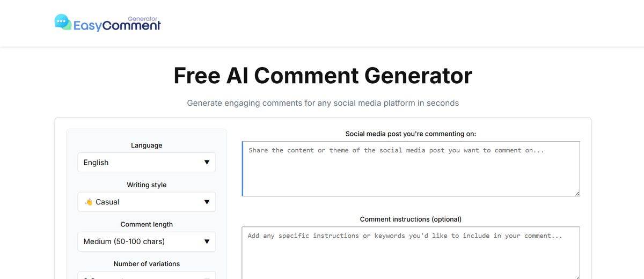Open the Number of variations dropdown
644x279 pixels.
(x=146, y=275)
